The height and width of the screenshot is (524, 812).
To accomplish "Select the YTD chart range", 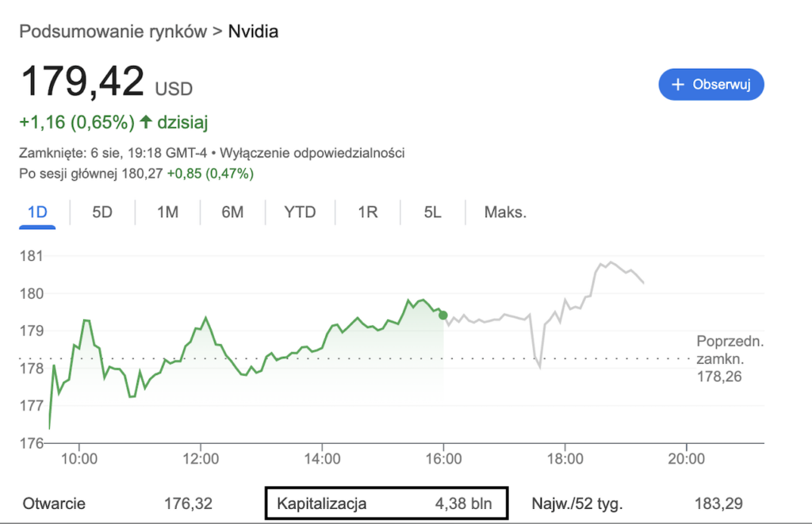I will pyautogui.click(x=300, y=212).
